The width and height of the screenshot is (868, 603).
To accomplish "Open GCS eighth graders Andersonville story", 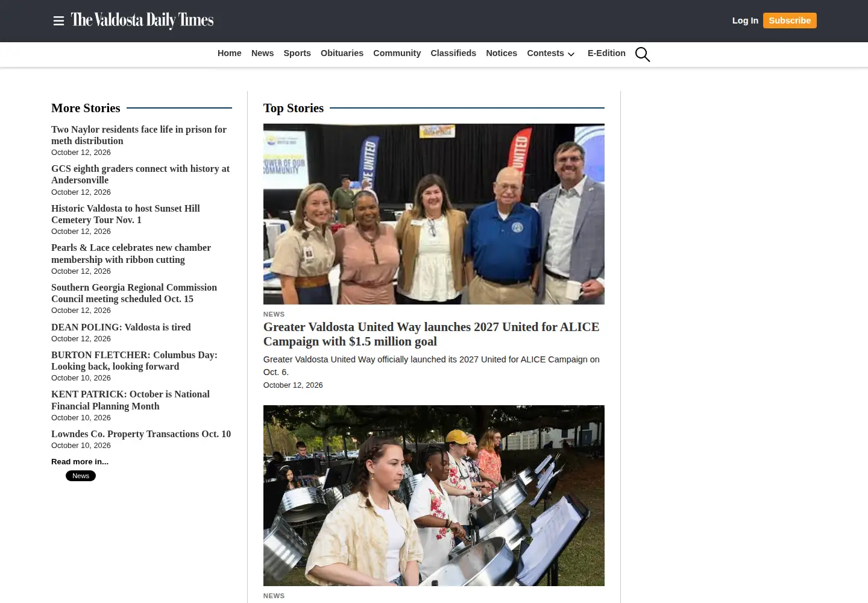I will [x=140, y=174].
